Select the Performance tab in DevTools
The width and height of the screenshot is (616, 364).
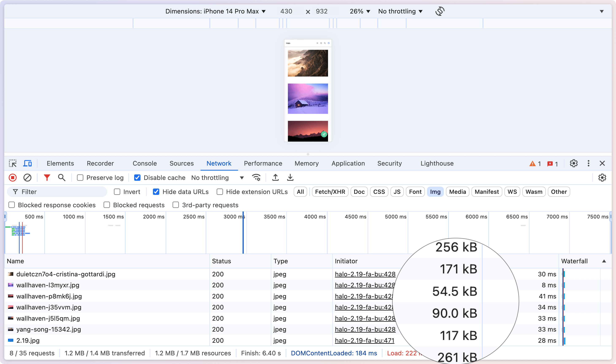(263, 163)
